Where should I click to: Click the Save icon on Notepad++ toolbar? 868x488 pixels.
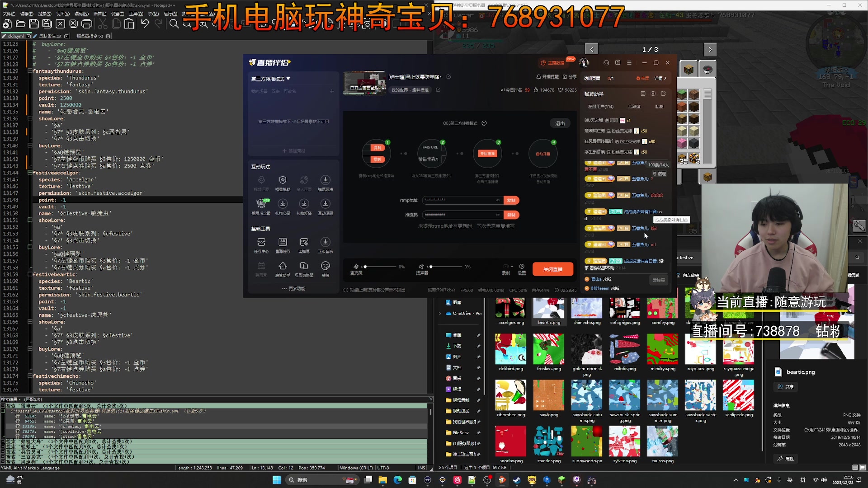[33, 24]
